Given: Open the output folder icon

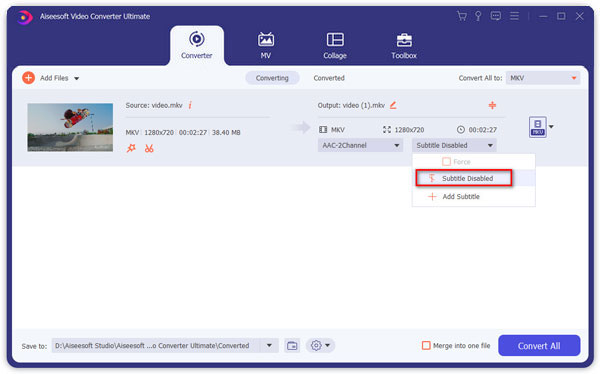Looking at the screenshot, I should [292, 346].
